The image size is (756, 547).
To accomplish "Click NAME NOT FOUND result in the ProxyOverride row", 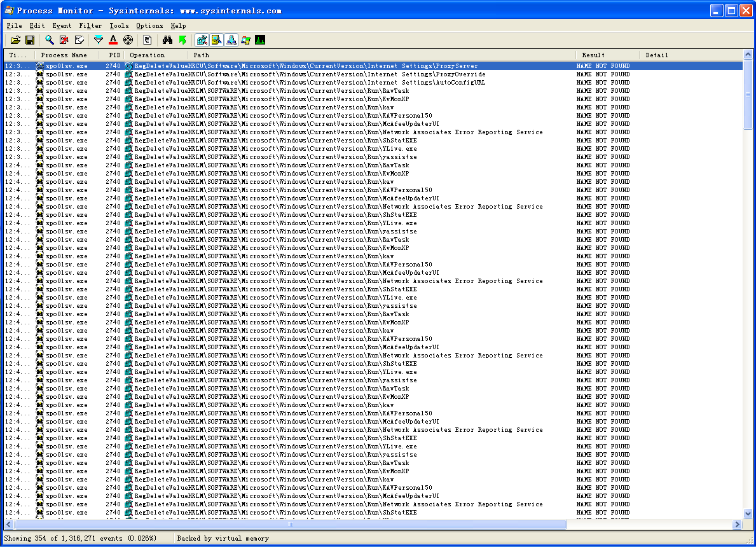I will [x=603, y=74].
